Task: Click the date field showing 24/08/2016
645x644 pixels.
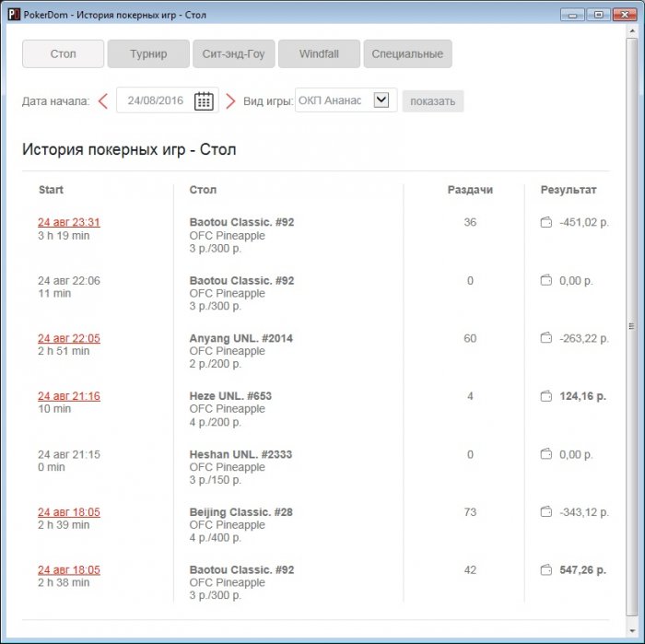Action: [x=156, y=101]
